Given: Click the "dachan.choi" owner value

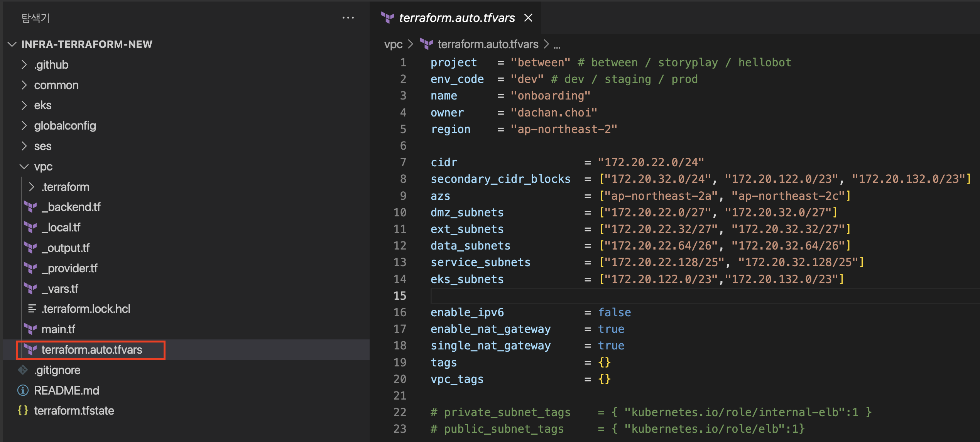Looking at the screenshot, I should [x=554, y=113].
